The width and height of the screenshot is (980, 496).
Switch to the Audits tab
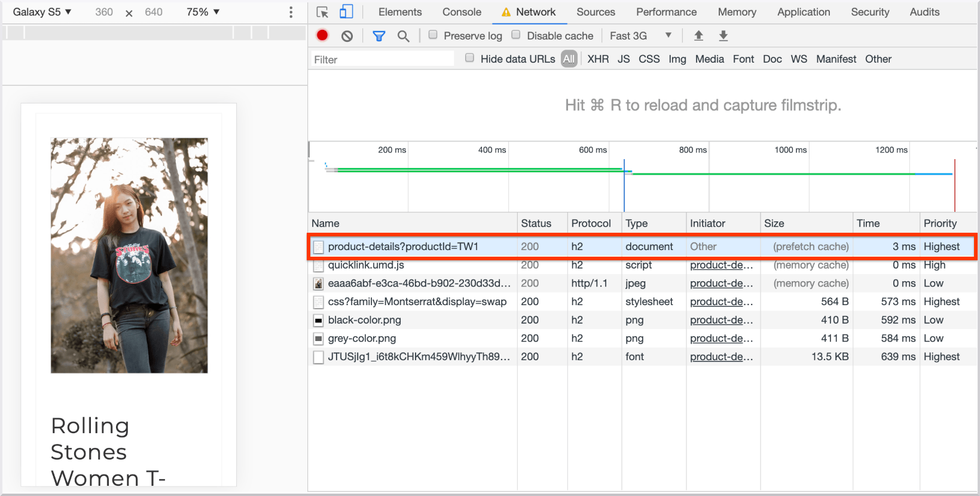pyautogui.click(x=924, y=12)
